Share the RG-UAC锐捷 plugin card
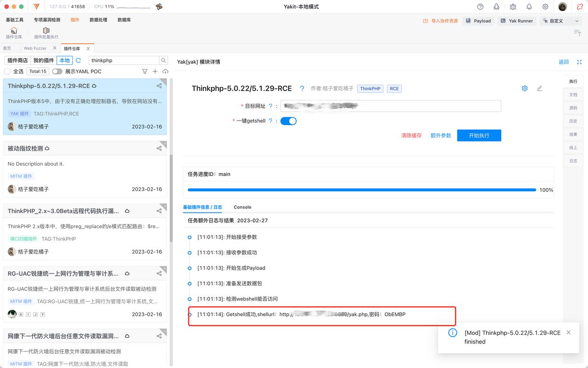588x368 pixels. [159, 273]
